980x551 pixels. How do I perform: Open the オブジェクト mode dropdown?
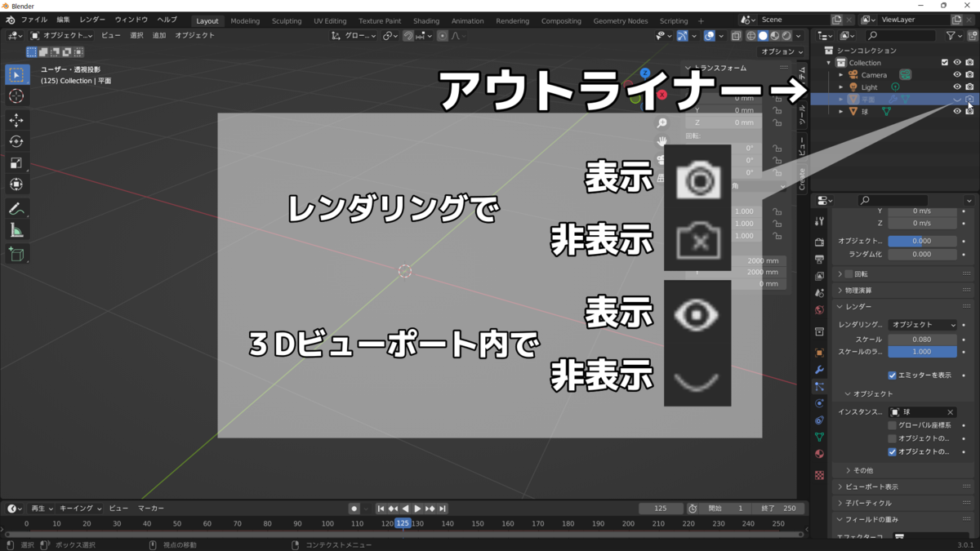click(61, 36)
